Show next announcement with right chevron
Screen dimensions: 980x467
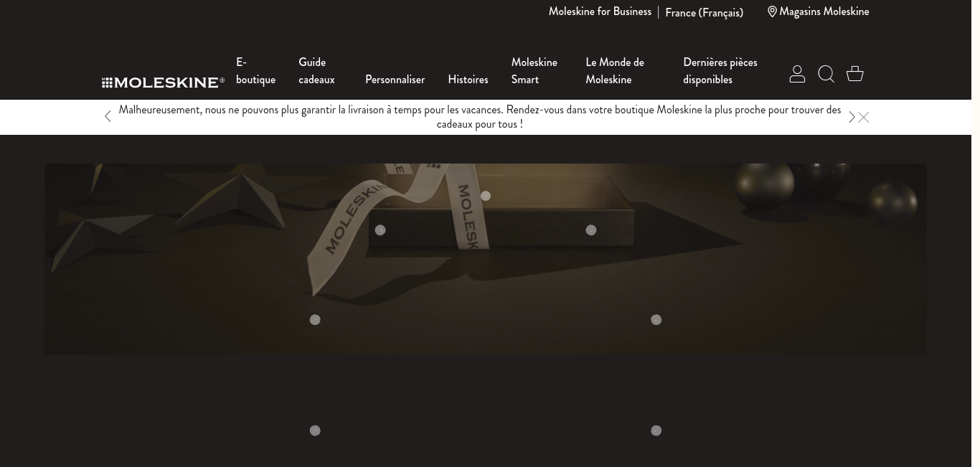[852, 117]
